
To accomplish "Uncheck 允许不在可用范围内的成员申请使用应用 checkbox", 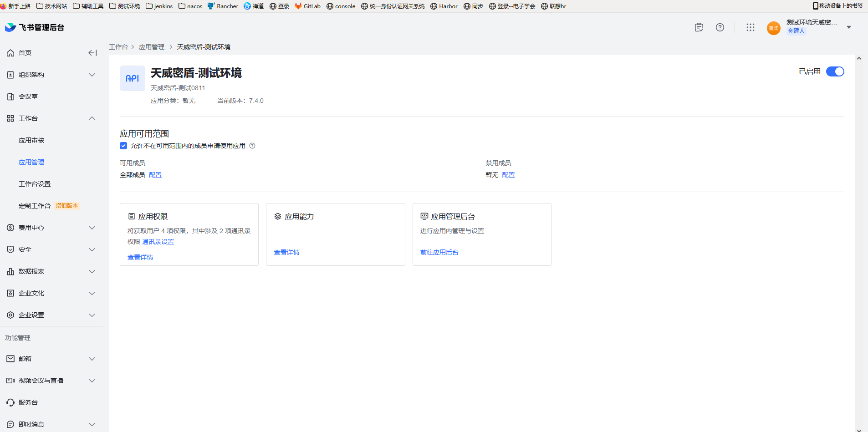I will pyautogui.click(x=123, y=146).
